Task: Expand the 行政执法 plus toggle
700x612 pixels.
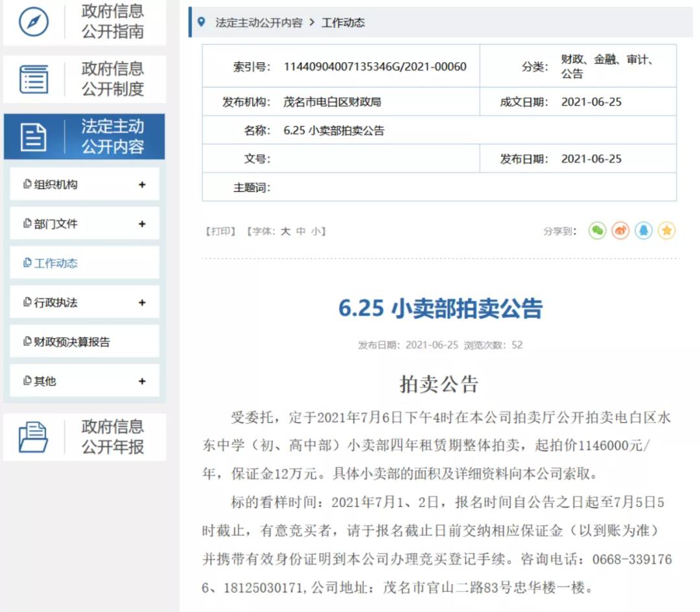Action: pyautogui.click(x=142, y=302)
